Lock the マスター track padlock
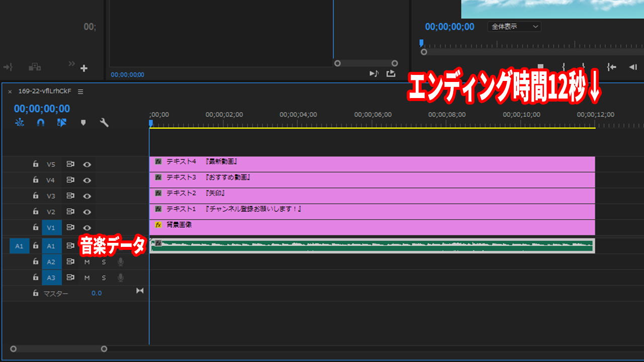Screen dimensions: 644x362 pos(35,293)
